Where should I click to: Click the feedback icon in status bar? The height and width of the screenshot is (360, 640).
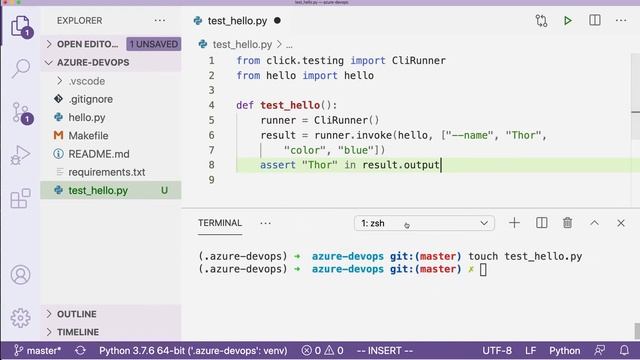pos(600,351)
